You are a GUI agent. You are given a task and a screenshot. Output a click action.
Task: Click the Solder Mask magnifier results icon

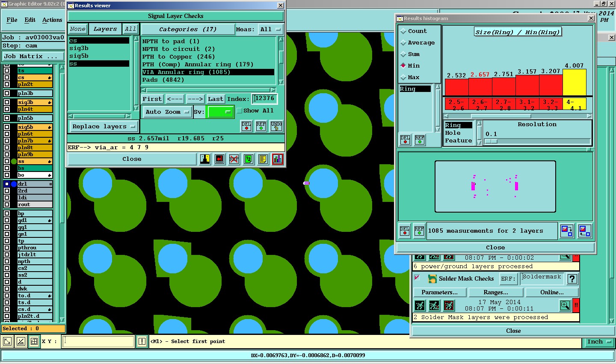coord(565,305)
